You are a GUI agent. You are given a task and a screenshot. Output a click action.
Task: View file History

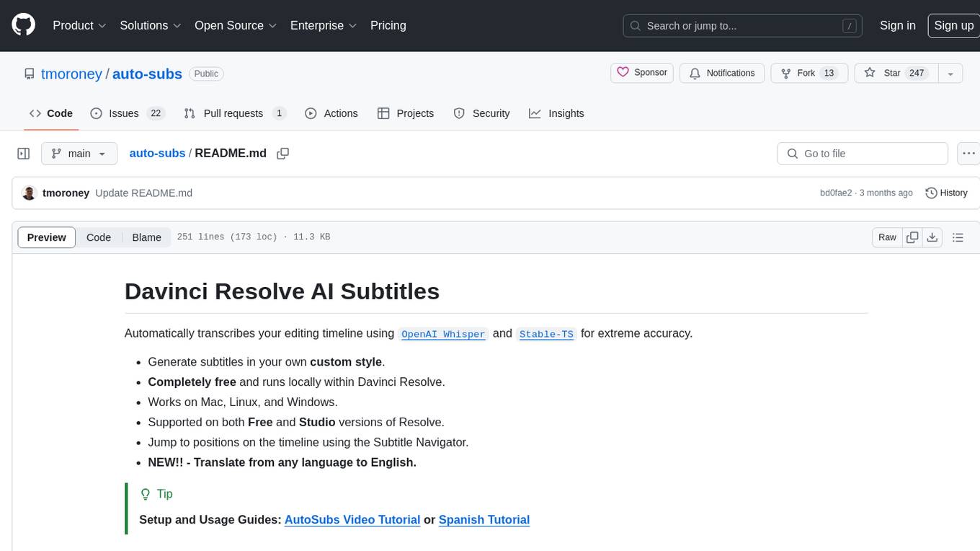tap(946, 193)
